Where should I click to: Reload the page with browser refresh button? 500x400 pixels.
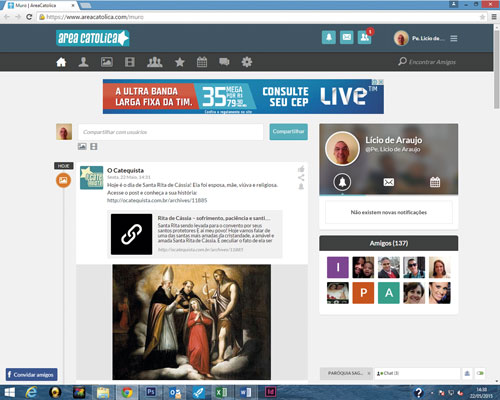pyautogui.click(x=29, y=17)
